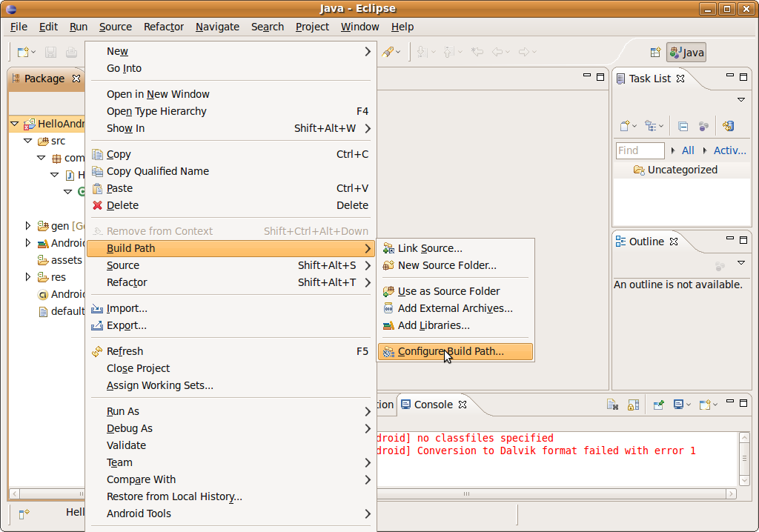Click the Find field in Task List
The image size is (759, 532).
pos(640,150)
